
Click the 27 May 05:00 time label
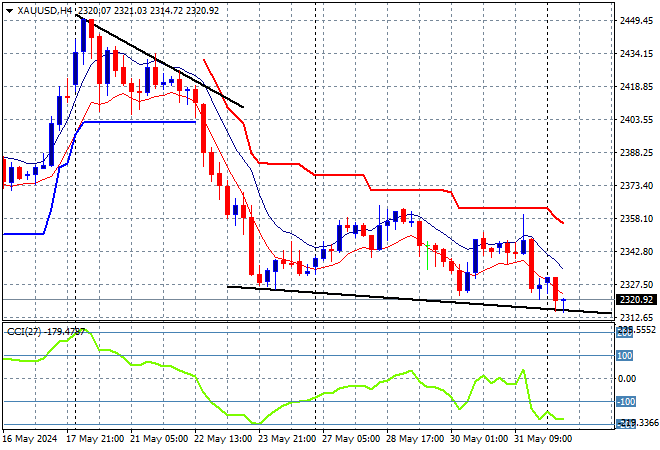351,439
